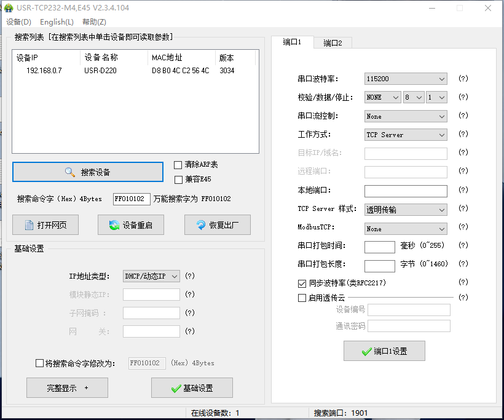Click the green checkmark Port 1 settings button

coord(384,351)
